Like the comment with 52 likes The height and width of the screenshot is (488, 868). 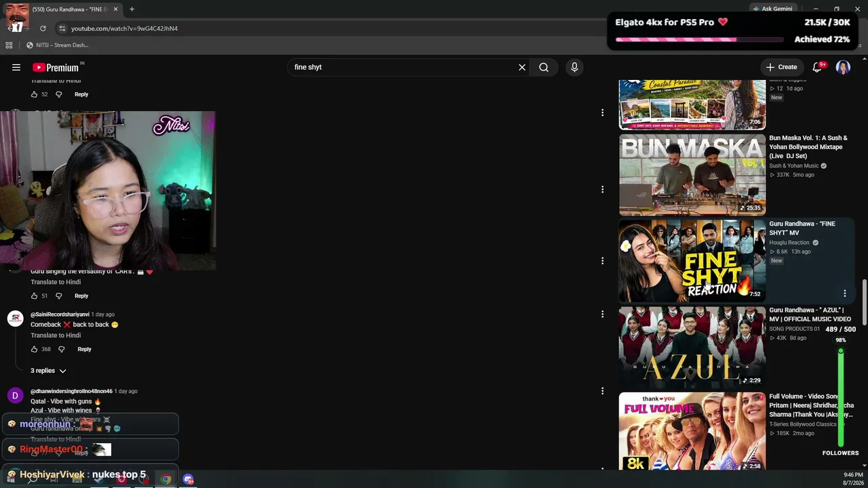click(x=34, y=94)
